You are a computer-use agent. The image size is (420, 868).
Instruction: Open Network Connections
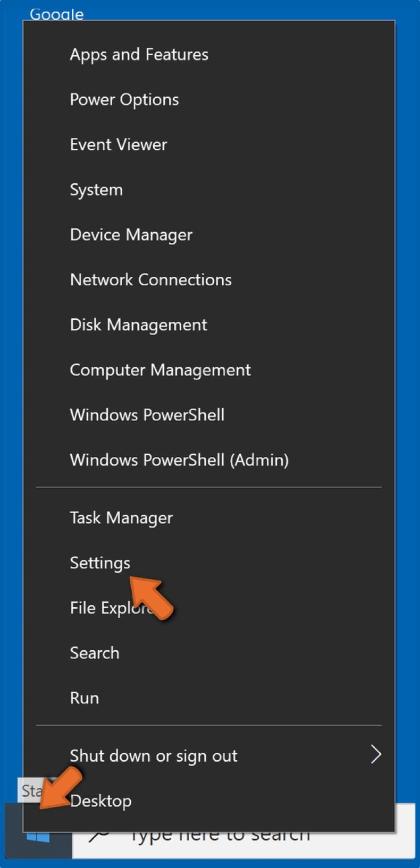(150, 280)
